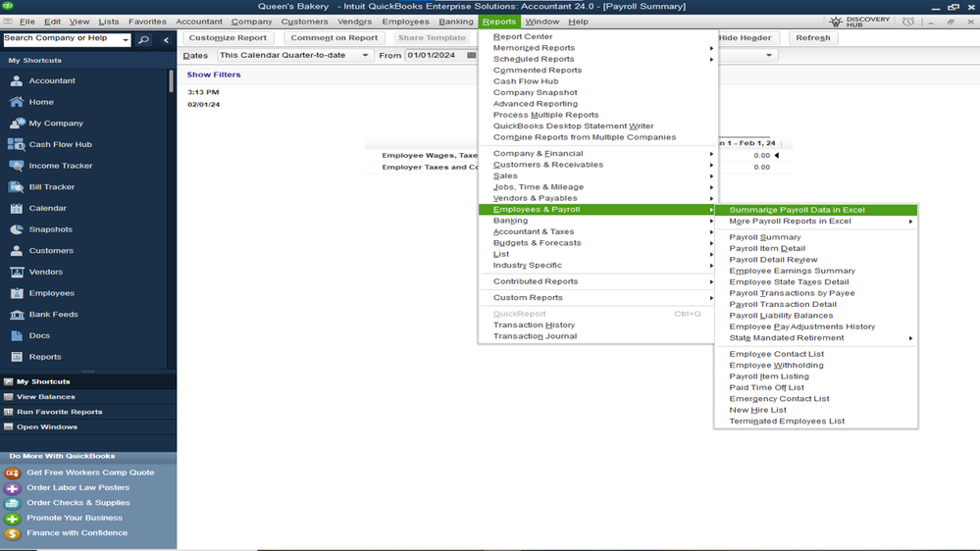Open Bill Tracker shortcut
Image resolution: width=980 pixels, height=551 pixels.
51,187
